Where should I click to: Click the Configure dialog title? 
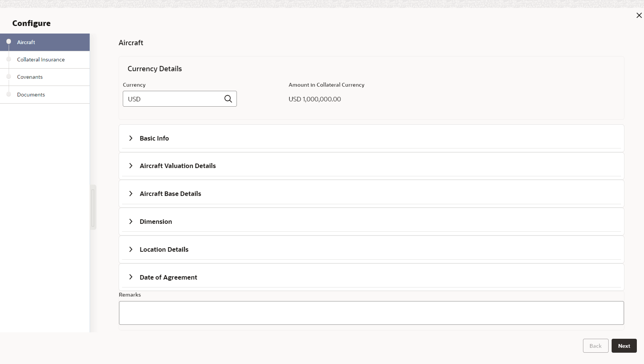tap(32, 23)
